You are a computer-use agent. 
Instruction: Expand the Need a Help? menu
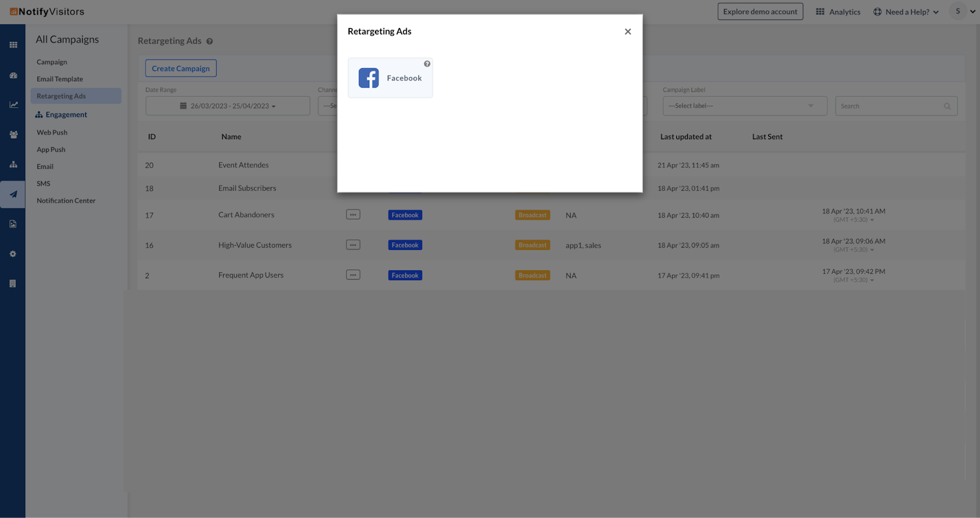pos(906,12)
